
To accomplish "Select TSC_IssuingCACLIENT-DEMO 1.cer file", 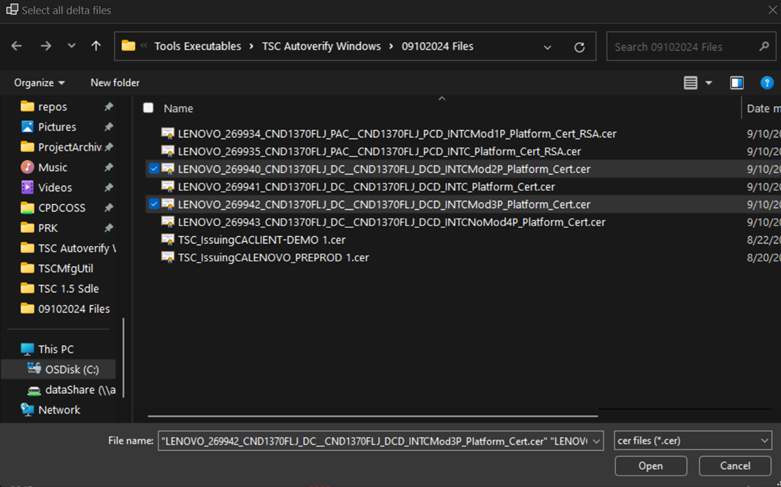I will [x=261, y=240].
